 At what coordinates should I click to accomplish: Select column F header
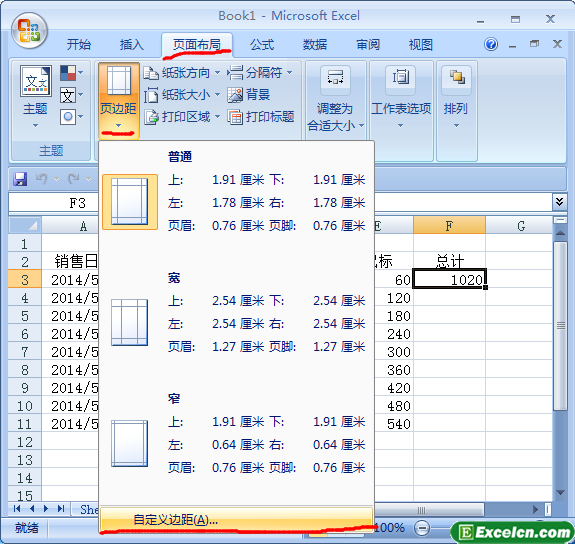[x=449, y=225]
